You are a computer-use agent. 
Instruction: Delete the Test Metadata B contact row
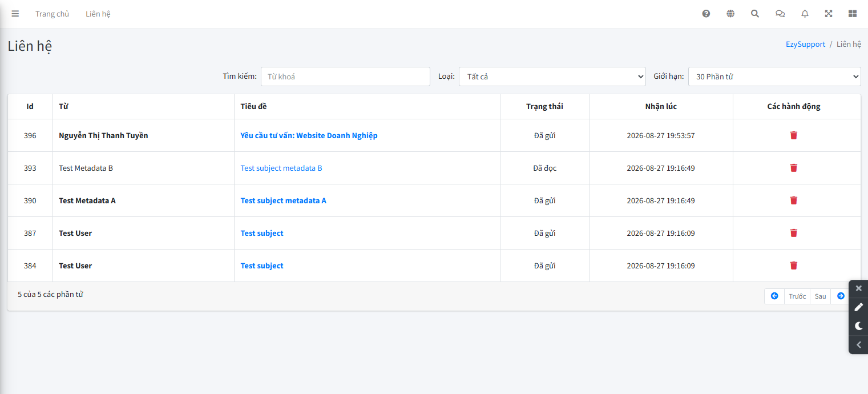tap(793, 168)
